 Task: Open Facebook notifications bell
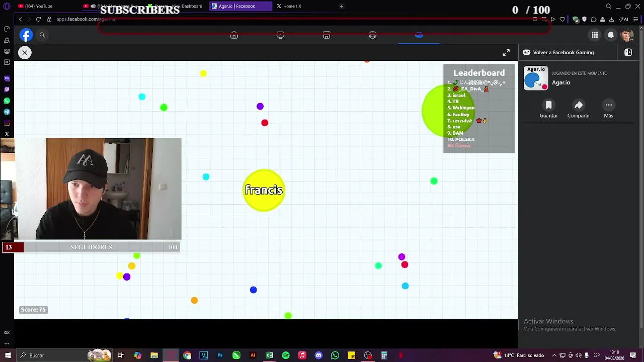click(x=611, y=35)
